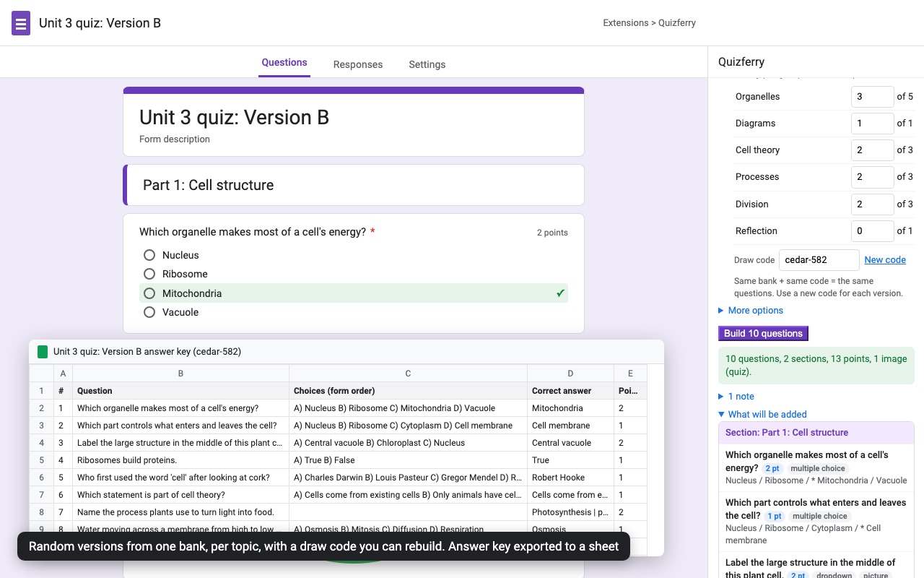This screenshot has height=578, width=924.
Task: Click the Part 1: Cell structure section header
Action: (354, 185)
